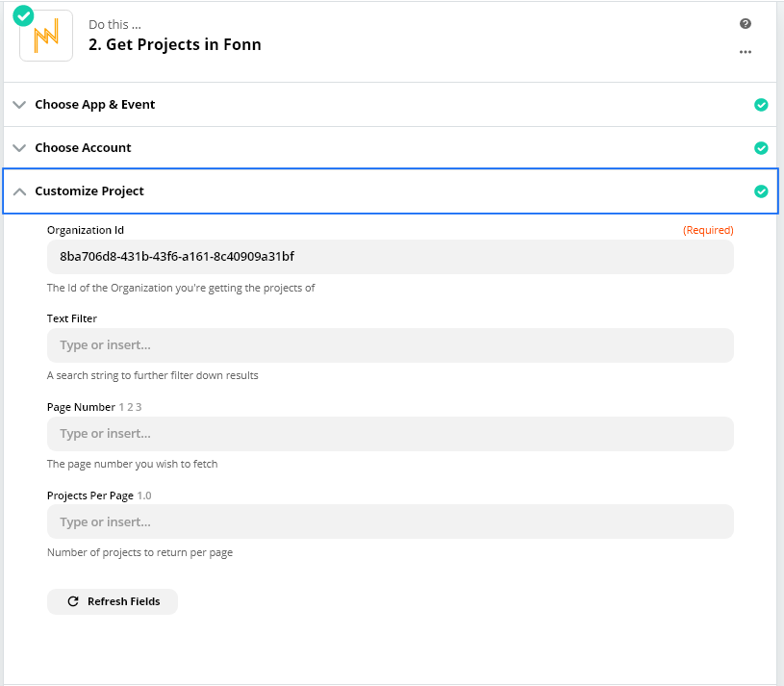Click the refresh arrow icon in Refresh Fields
This screenshot has height=686, width=784.
pos(73,601)
